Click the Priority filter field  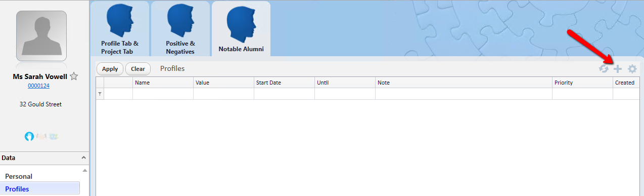(582, 94)
